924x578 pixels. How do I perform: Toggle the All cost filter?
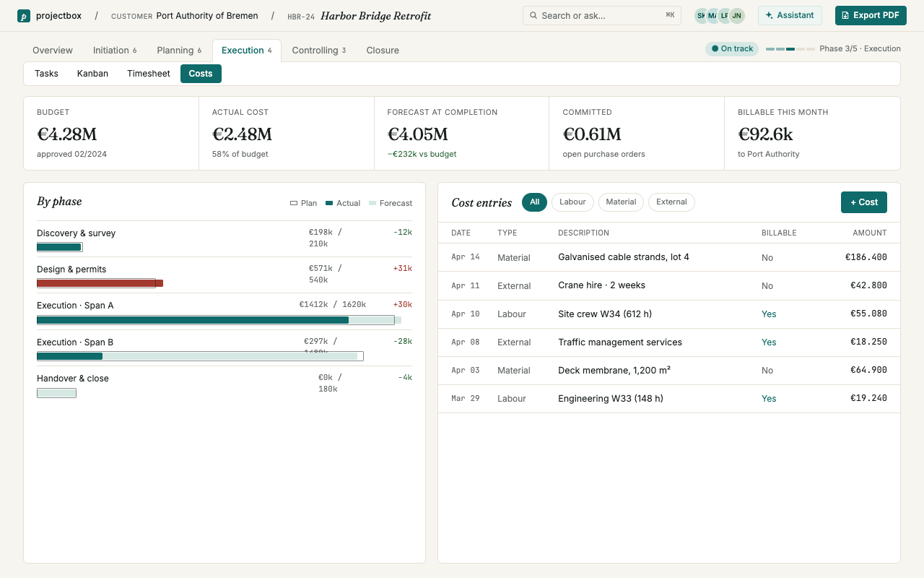tap(534, 202)
